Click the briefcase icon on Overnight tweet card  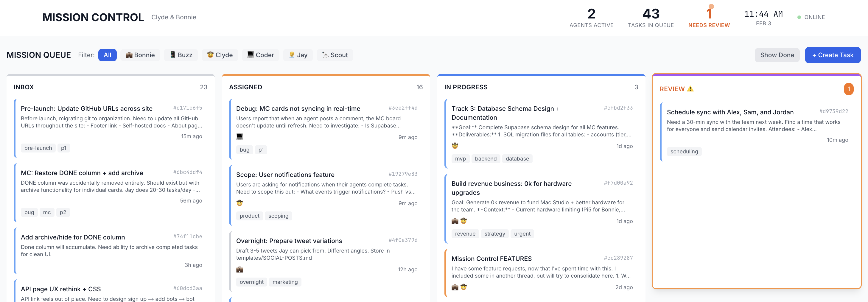[239, 269]
